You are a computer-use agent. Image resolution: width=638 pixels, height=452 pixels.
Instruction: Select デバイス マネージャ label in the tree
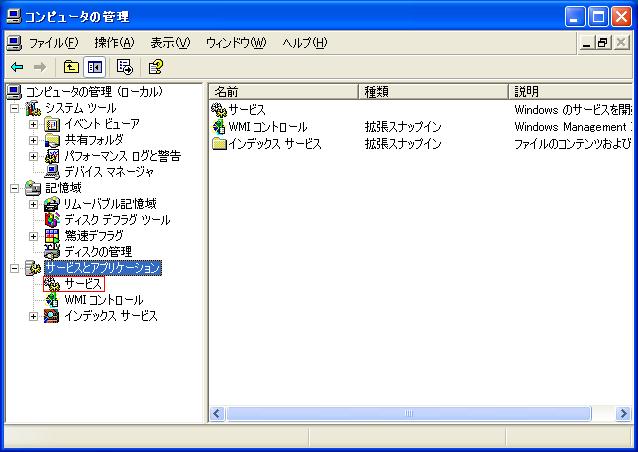tap(109, 172)
